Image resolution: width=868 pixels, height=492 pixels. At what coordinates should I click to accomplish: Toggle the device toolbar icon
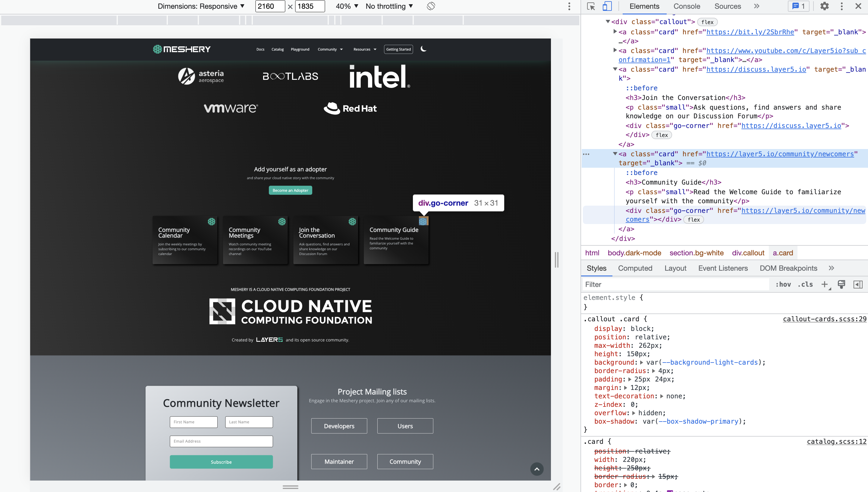coord(607,6)
